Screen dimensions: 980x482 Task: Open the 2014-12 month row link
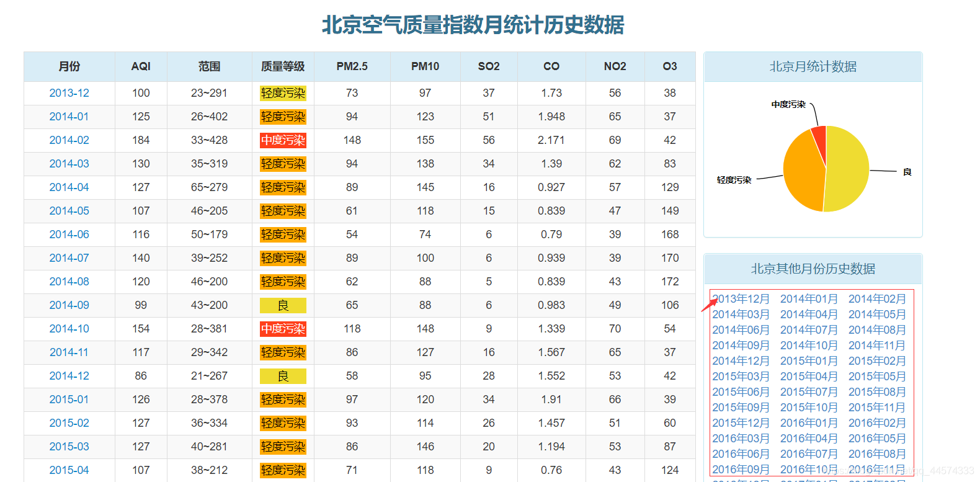click(x=69, y=376)
